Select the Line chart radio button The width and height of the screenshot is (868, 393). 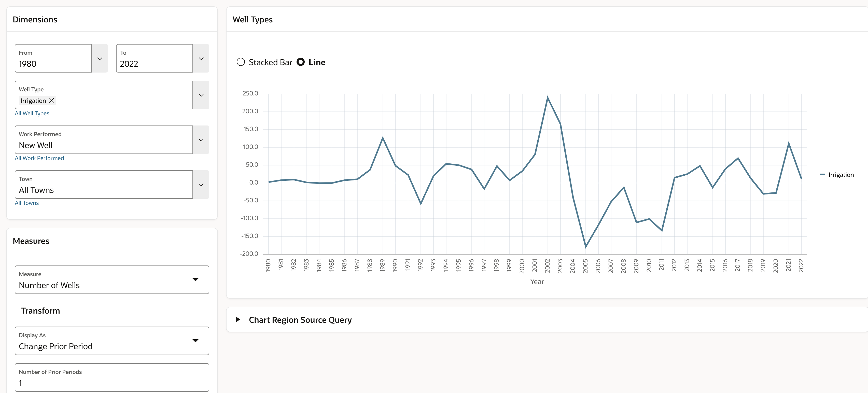tap(301, 62)
